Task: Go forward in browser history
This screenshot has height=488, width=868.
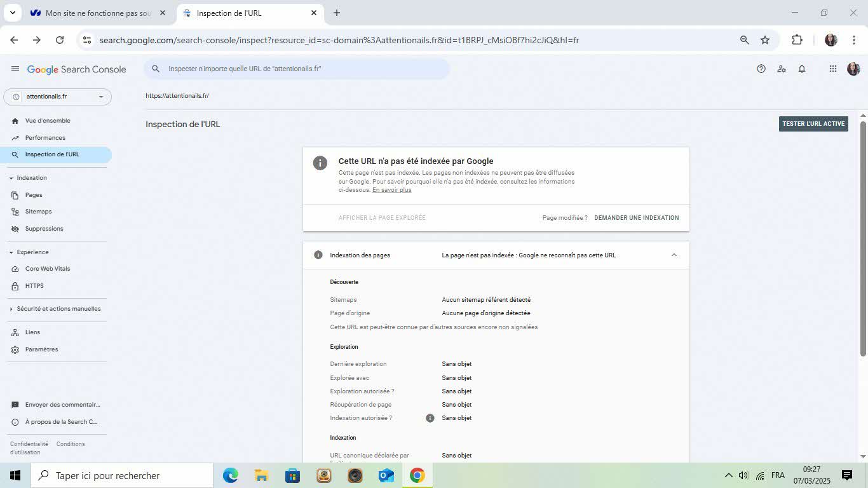Action: tap(37, 40)
